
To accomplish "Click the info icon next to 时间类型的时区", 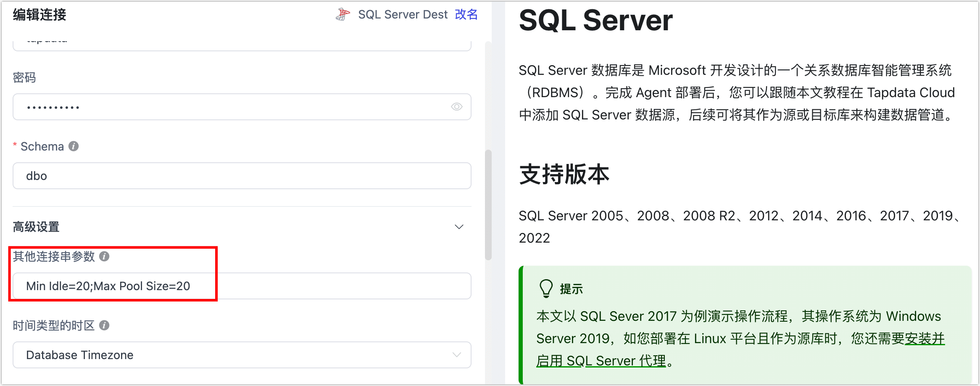I will (x=104, y=325).
